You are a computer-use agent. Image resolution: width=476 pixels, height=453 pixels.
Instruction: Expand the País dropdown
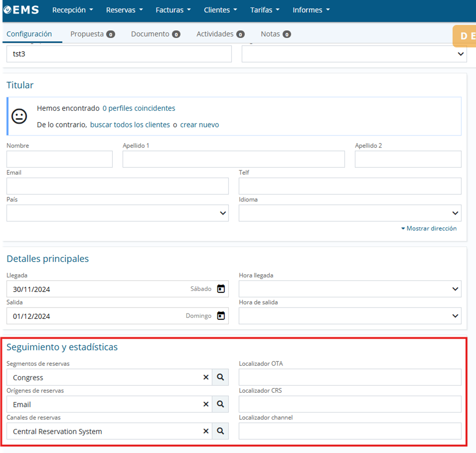pyautogui.click(x=223, y=213)
